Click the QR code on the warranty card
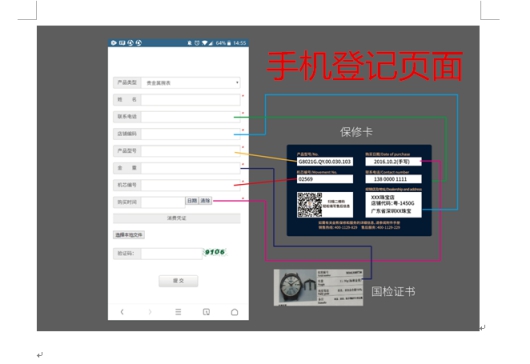 (309, 205)
